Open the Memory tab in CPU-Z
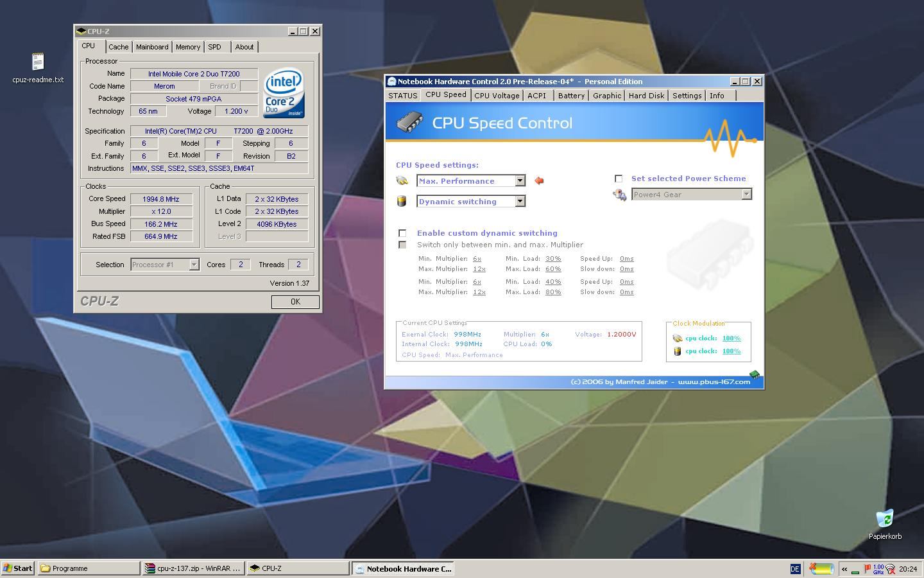 188,47
